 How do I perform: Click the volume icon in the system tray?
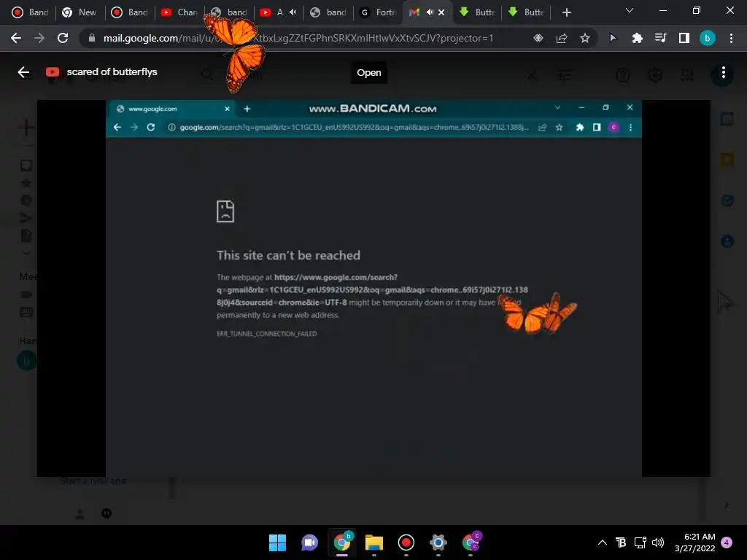(658, 542)
